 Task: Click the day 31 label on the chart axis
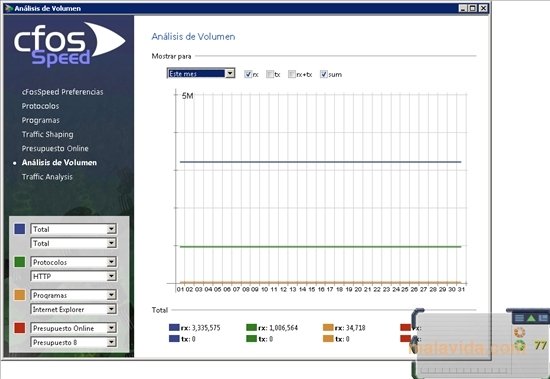[x=461, y=290]
